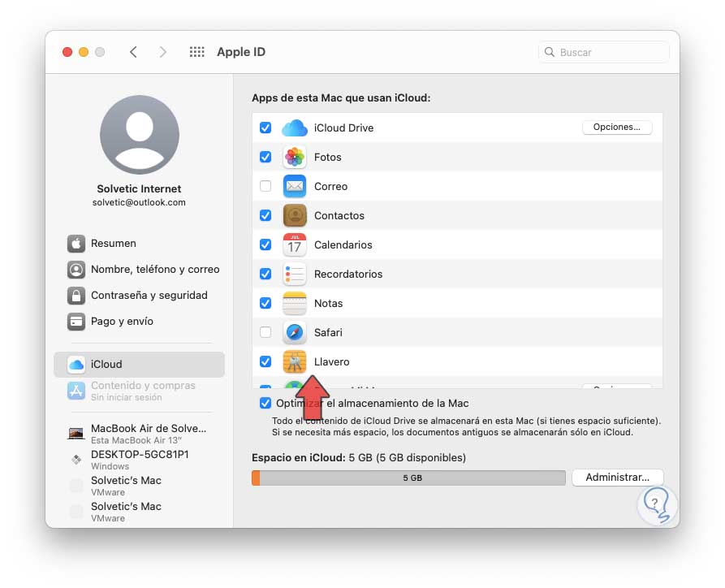Click the help question mark icon
The image size is (725, 588).
[654, 503]
